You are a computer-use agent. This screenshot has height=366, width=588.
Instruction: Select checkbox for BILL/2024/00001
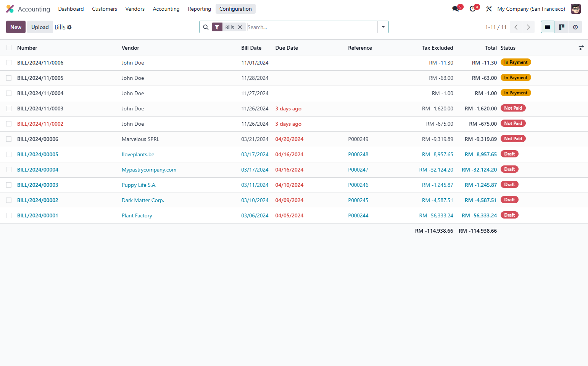9,215
